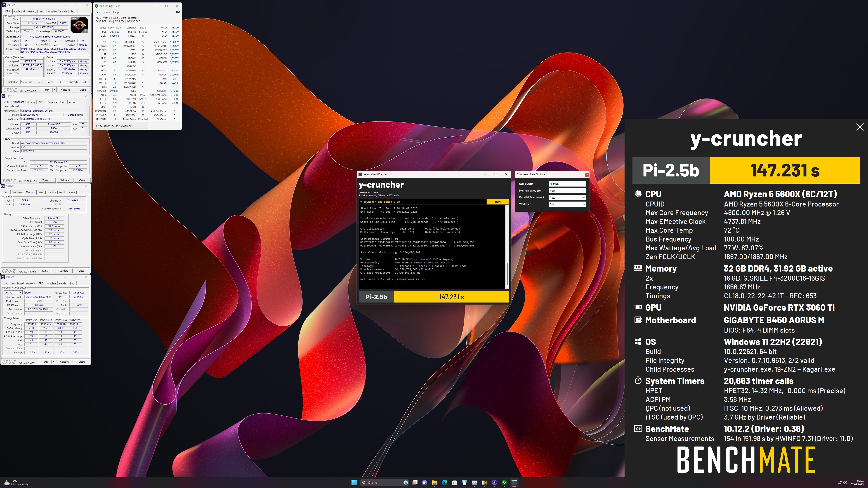Click the 4673.91 MHz core speed value
This screenshot has width=868, height=488.
(31, 61)
